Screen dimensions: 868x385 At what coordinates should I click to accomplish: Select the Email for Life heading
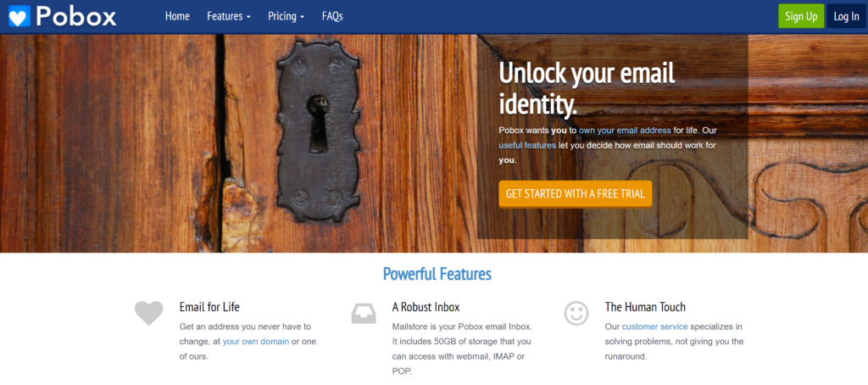tap(209, 307)
